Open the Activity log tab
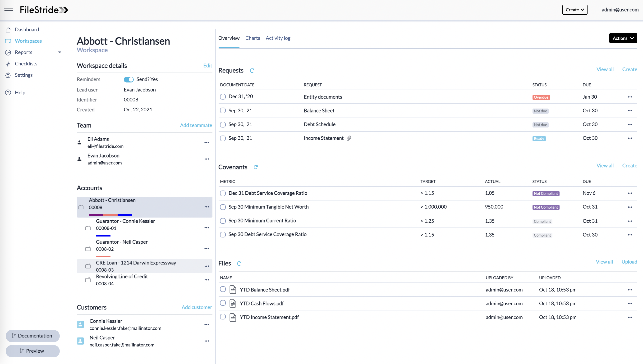Screen dimensions: 643x364 [x=278, y=38]
